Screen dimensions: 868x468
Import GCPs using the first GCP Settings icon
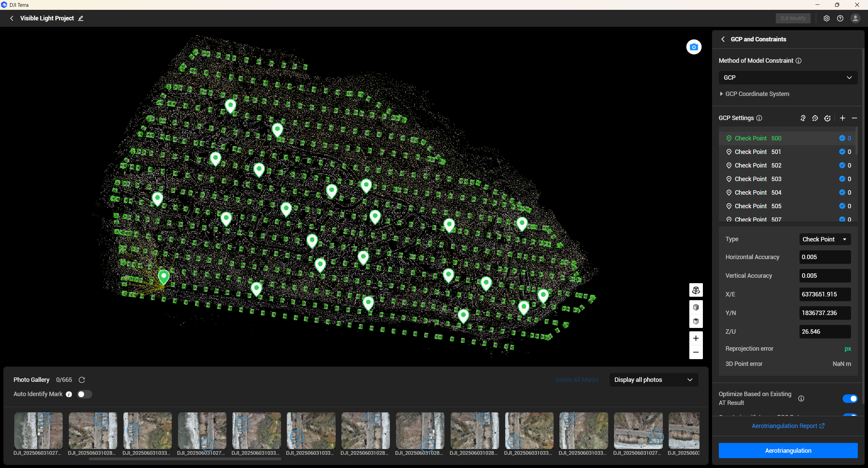803,118
